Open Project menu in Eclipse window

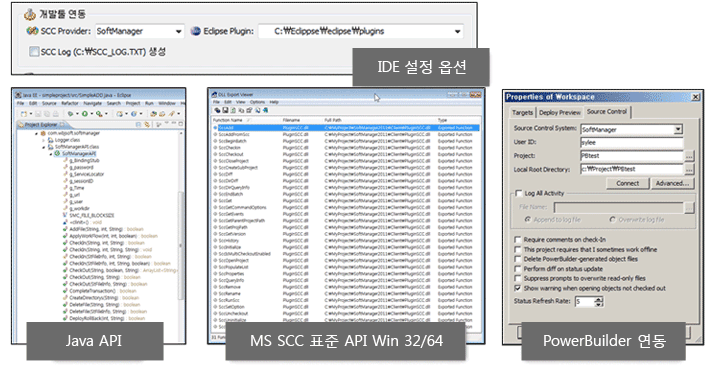click(x=133, y=103)
